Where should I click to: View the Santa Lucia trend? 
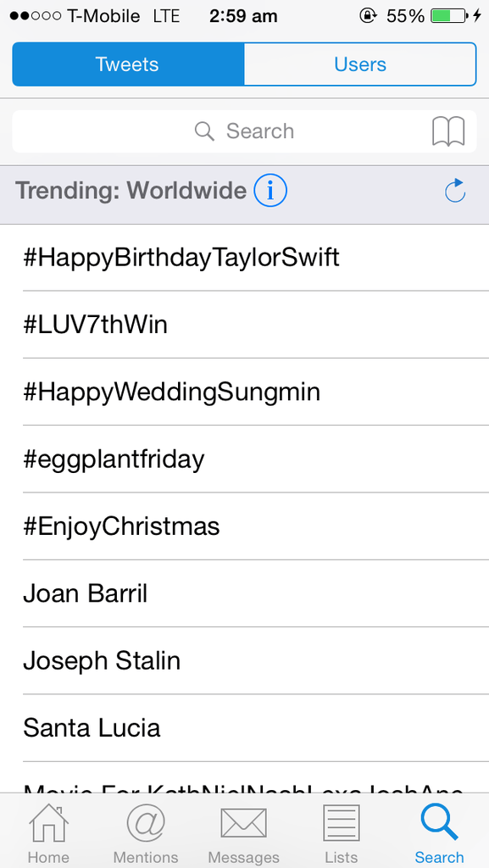coord(244,728)
